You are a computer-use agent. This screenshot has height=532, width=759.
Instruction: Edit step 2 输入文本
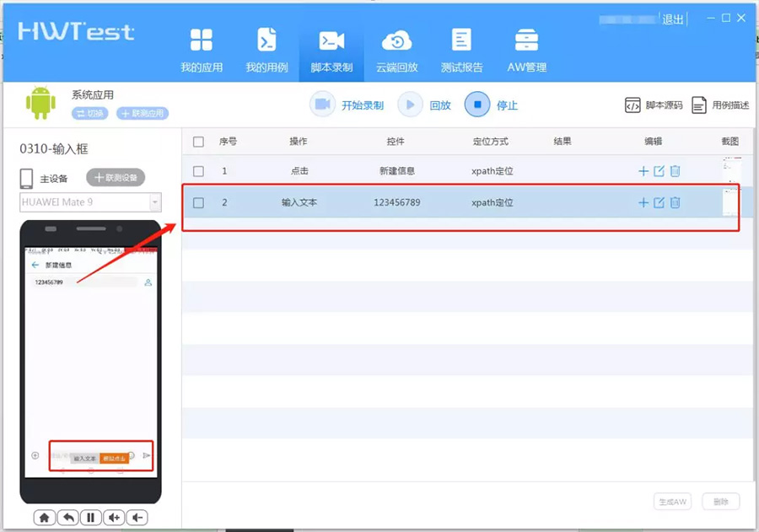pos(659,202)
